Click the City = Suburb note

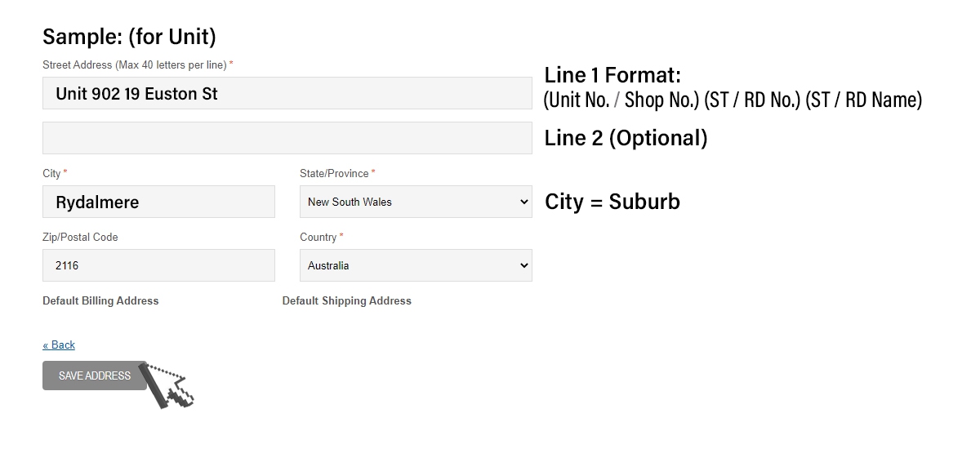pos(612,202)
